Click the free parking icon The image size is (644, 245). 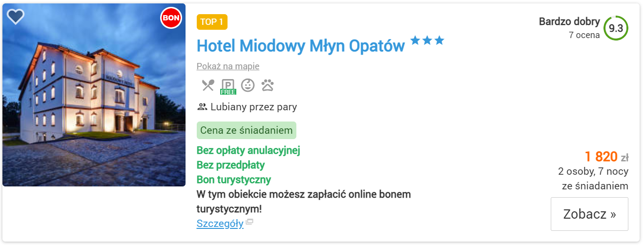[x=228, y=86]
